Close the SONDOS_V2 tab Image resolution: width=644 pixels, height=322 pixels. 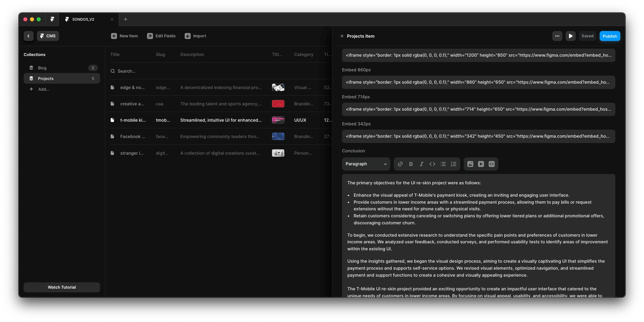[x=112, y=19]
